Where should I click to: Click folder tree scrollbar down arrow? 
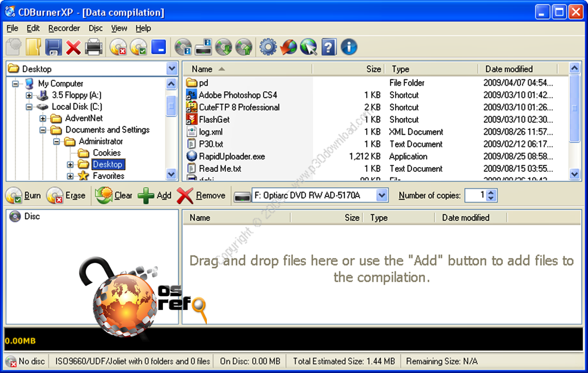171,174
